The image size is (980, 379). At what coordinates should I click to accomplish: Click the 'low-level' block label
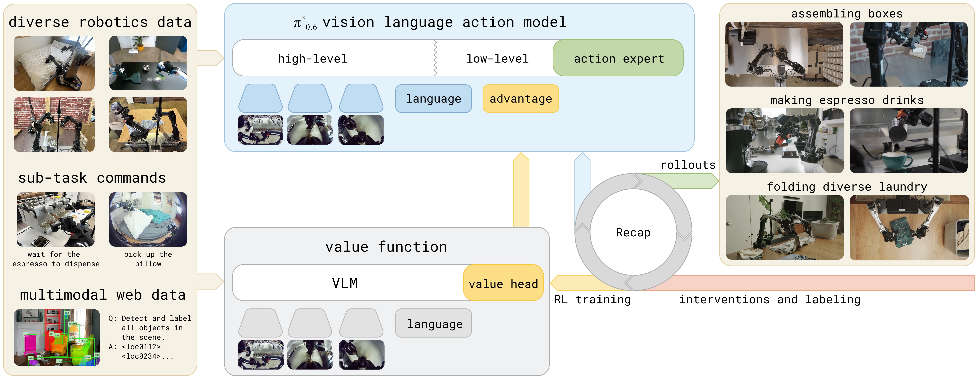pos(497,59)
